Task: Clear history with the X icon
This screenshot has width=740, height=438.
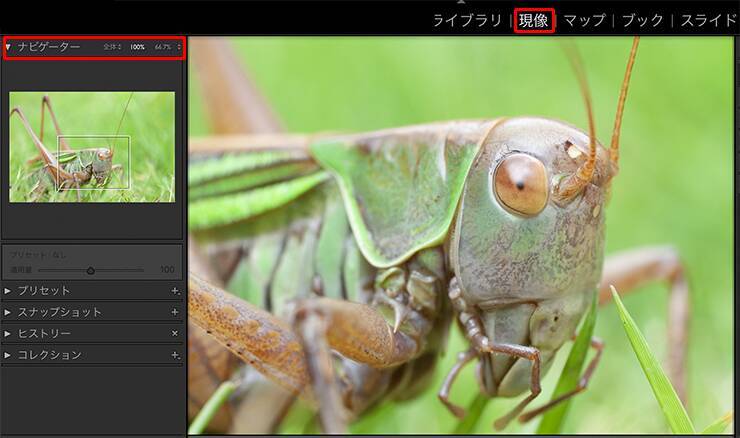Action: click(175, 333)
